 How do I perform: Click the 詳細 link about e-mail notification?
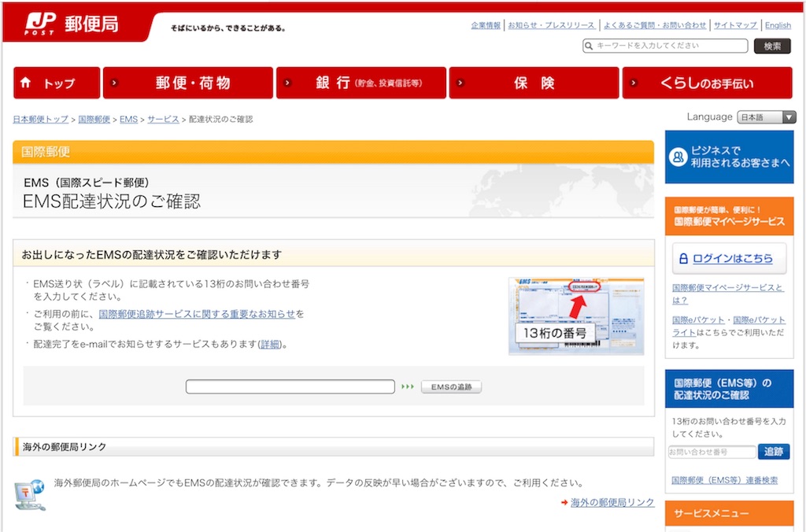[x=270, y=345]
